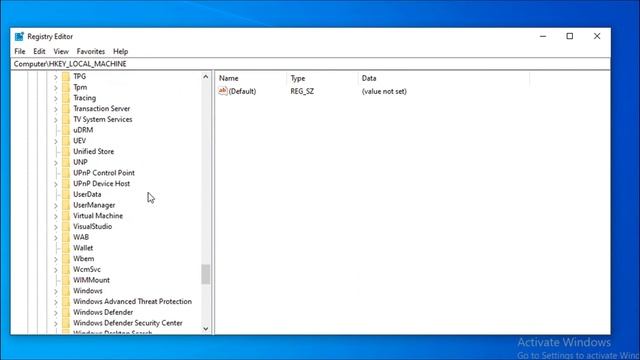This screenshot has height=360, width=640.
Task: Open the View menu
Action: [61, 51]
